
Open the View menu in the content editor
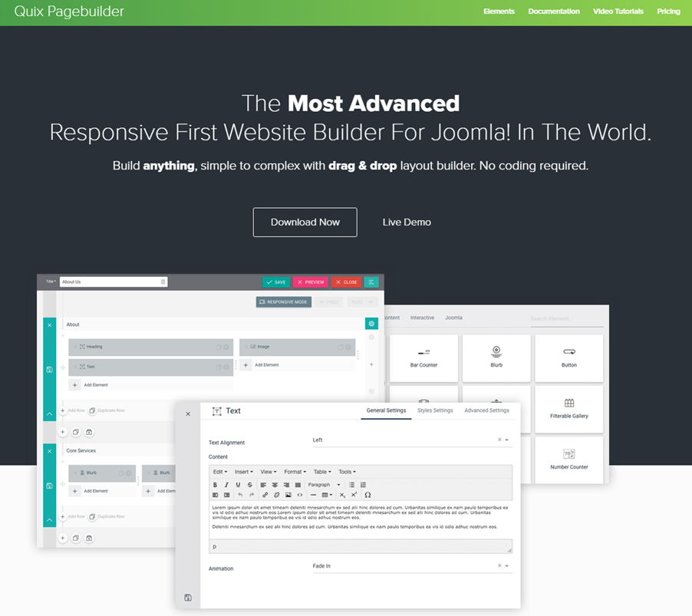[x=269, y=472]
